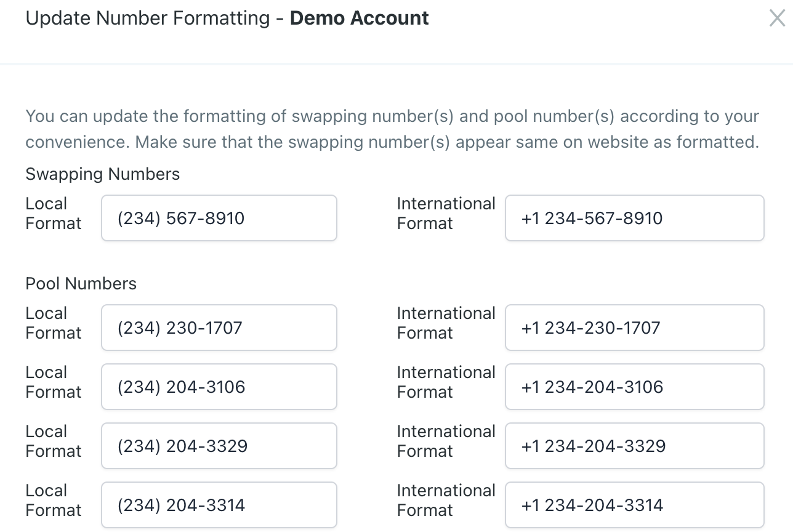
Task: Click the Swapping Numbers section heading
Action: pyautogui.click(x=102, y=174)
